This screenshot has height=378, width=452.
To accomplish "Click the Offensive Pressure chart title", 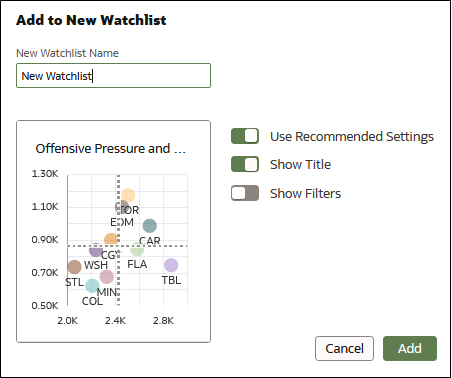I will point(110,149).
